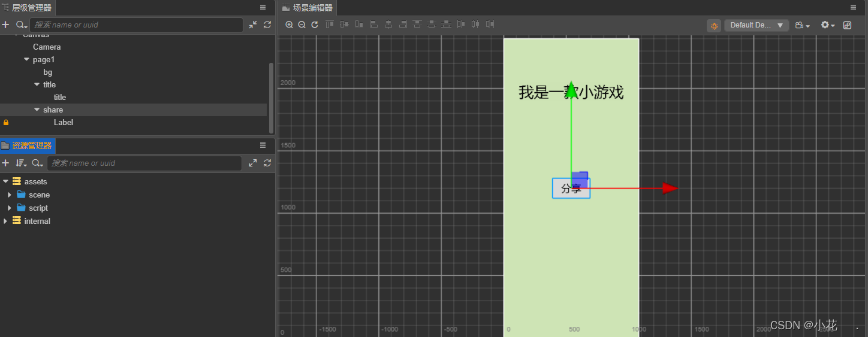Grab the red X-axis gizmo arrow
The image size is (868, 337).
pyautogui.click(x=670, y=189)
